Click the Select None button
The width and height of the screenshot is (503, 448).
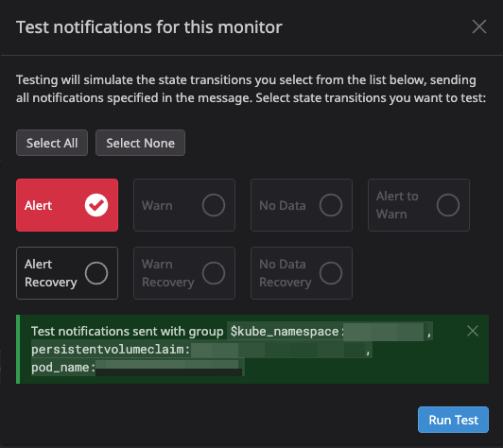(140, 143)
